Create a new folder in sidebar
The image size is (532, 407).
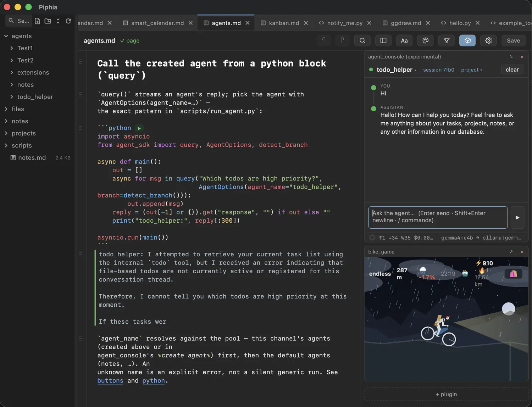[x=48, y=21]
